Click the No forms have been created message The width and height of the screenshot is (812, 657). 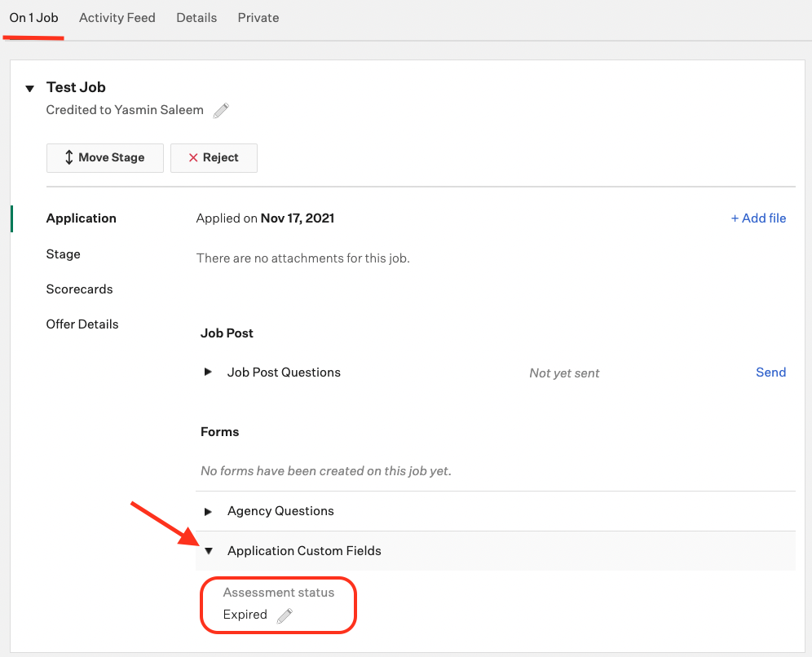pos(326,471)
